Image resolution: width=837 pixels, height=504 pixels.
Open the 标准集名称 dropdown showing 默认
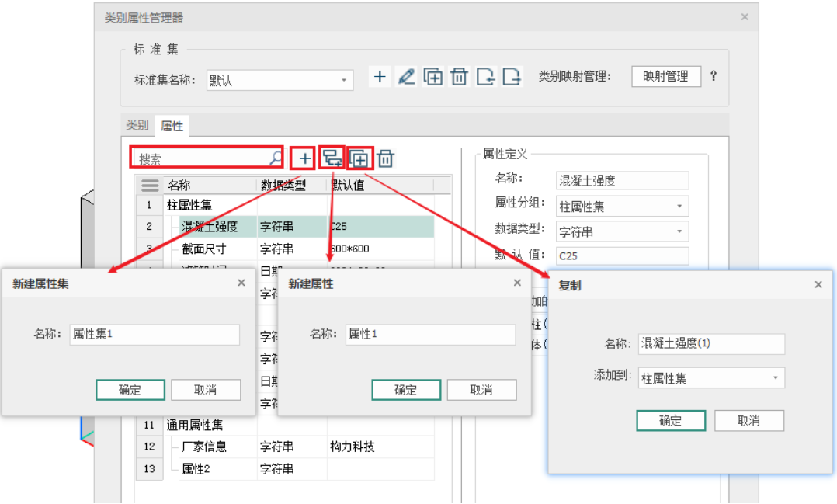pos(280,80)
